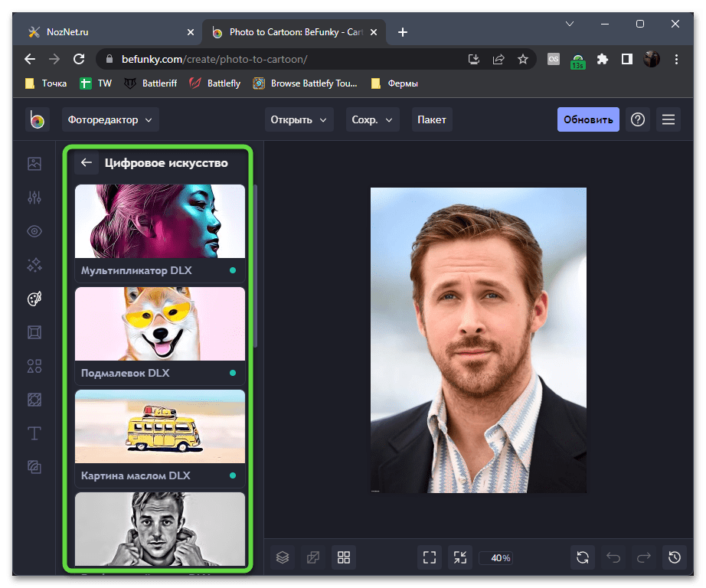Image resolution: width=706 pixels, height=588 pixels.
Task: Open the browser extensions puzzle icon
Action: 603,59
